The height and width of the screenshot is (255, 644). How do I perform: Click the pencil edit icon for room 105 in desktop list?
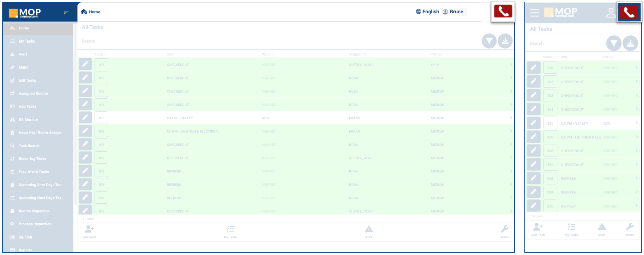85,118
